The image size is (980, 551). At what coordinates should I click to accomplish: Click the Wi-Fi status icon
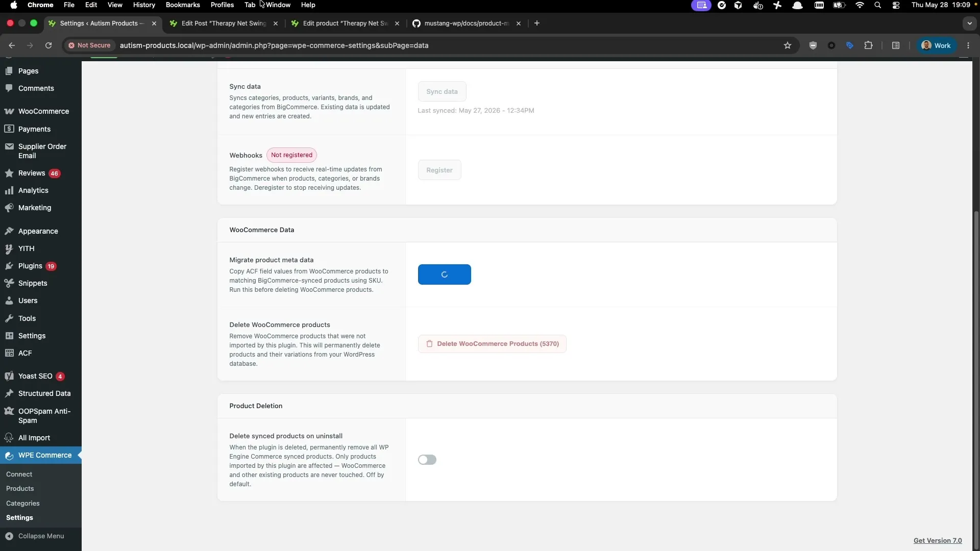[x=860, y=5]
